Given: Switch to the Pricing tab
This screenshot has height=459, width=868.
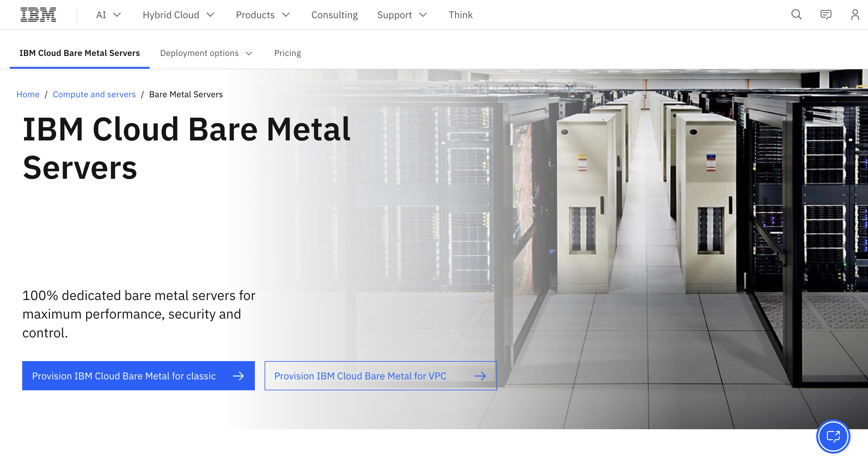Looking at the screenshot, I should 287,53.
